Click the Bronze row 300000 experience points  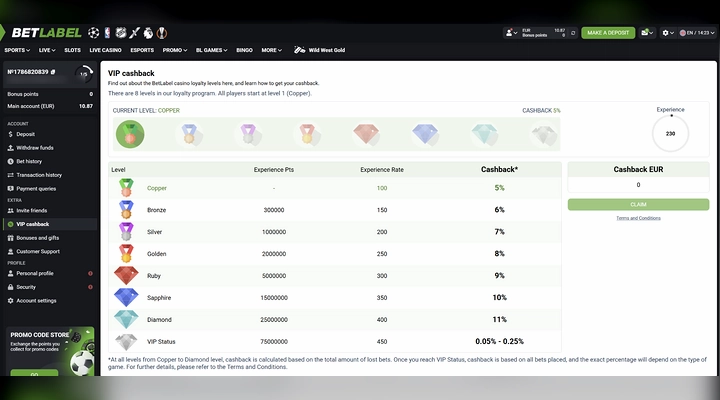(274, 210)
